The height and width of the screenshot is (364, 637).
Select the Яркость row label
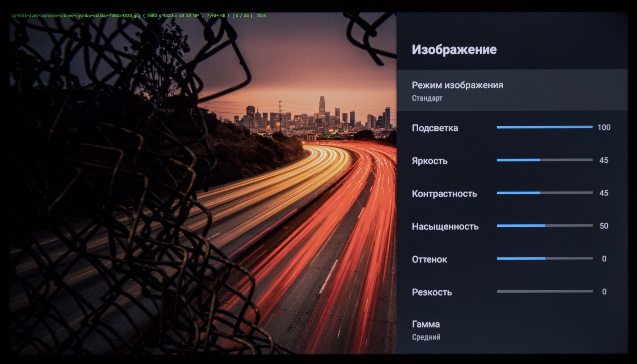(x=429, y=161)
